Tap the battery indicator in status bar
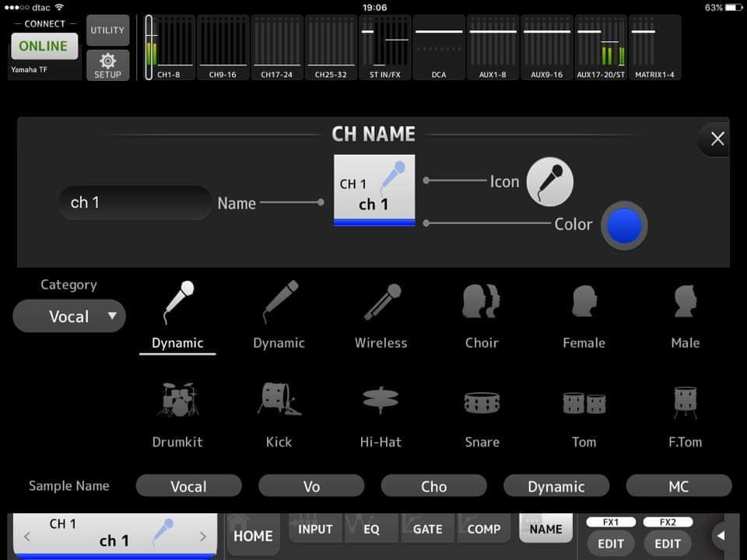 click(x=733, y=8)
